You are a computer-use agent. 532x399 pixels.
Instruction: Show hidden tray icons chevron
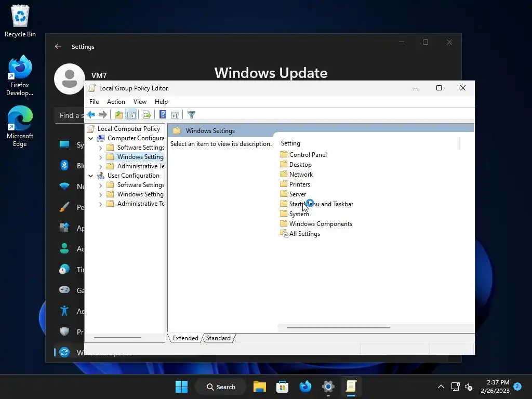point(441,387)
